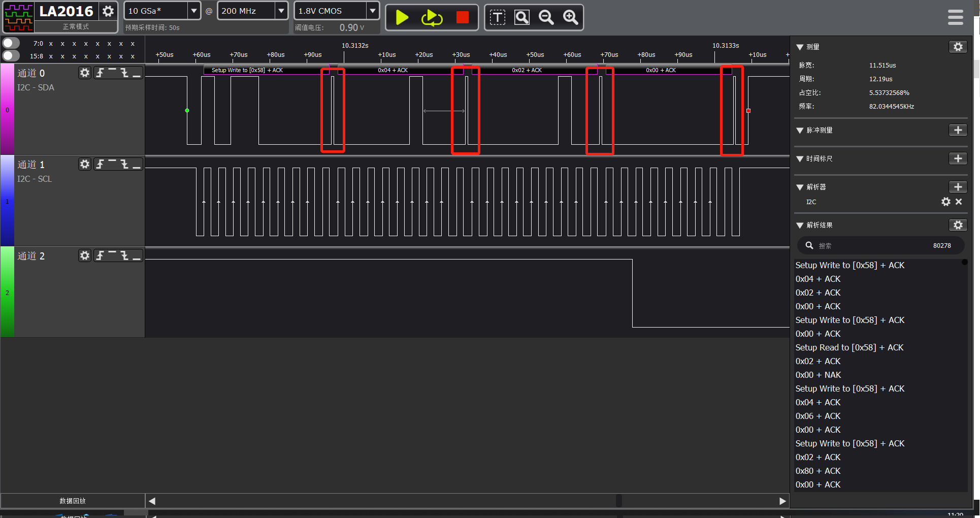Open I2C analyzer settings gear

(x=945, y=202)
